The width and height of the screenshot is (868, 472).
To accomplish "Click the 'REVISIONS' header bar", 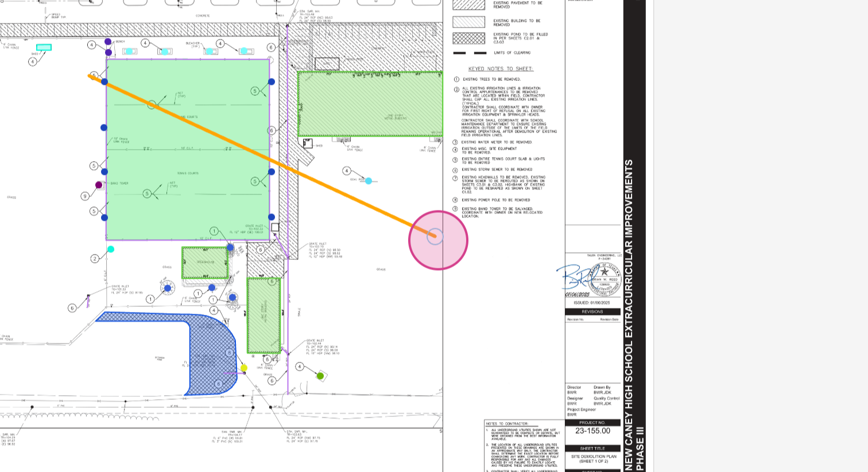I will point(592,311).
